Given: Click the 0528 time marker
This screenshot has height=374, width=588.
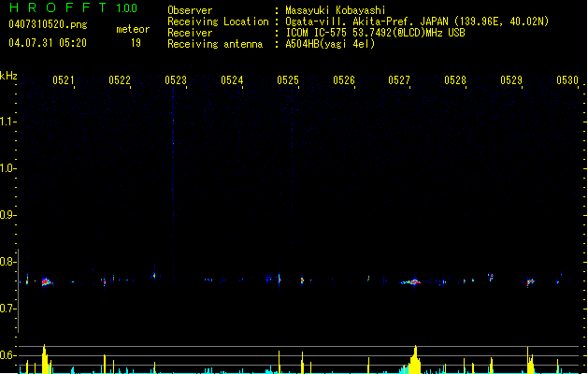Looking at the screenshot, I should [x=455, y=79].
